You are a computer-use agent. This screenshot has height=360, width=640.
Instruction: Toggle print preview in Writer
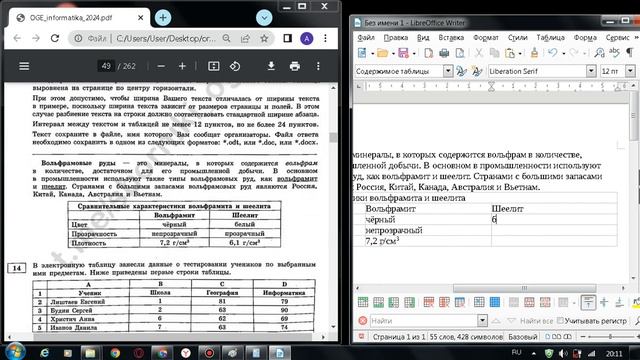click(x=460, y=53)
